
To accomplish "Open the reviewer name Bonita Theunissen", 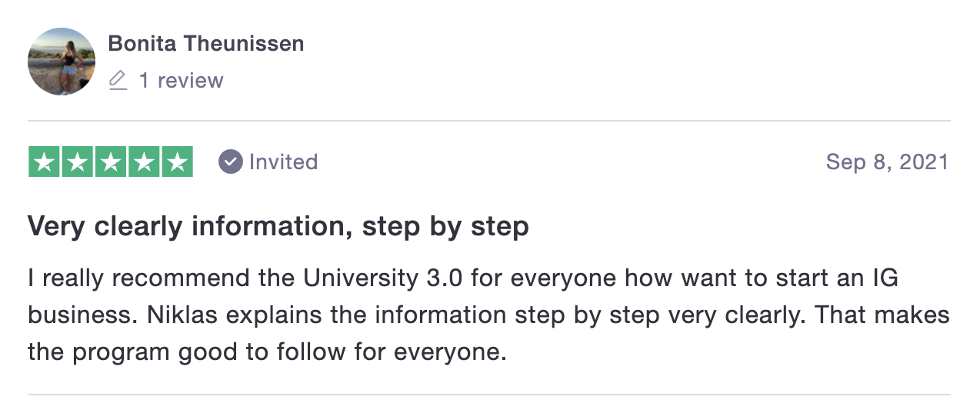I will tap(206, 44).
